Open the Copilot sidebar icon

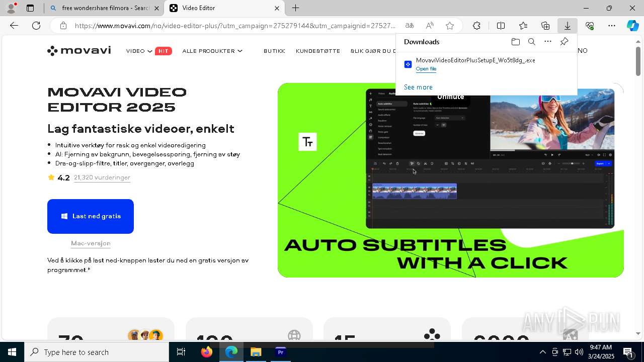tap(633, 26)
